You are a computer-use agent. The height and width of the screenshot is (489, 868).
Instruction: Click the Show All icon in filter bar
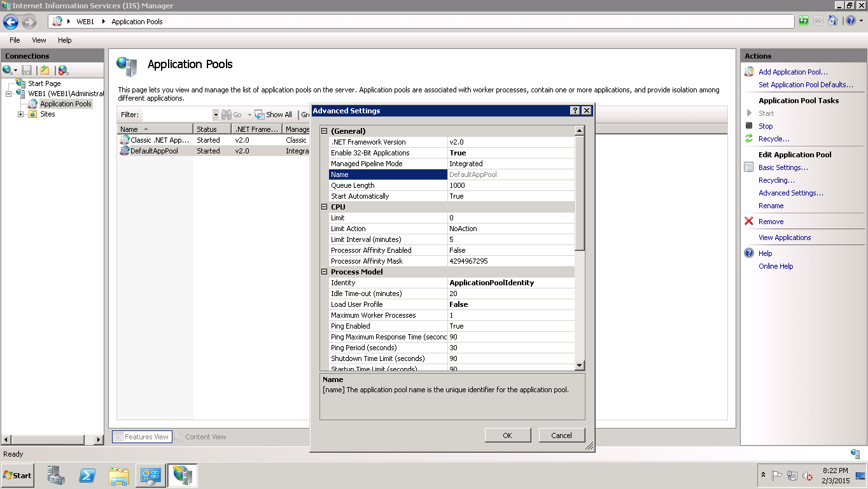(260, 115)
